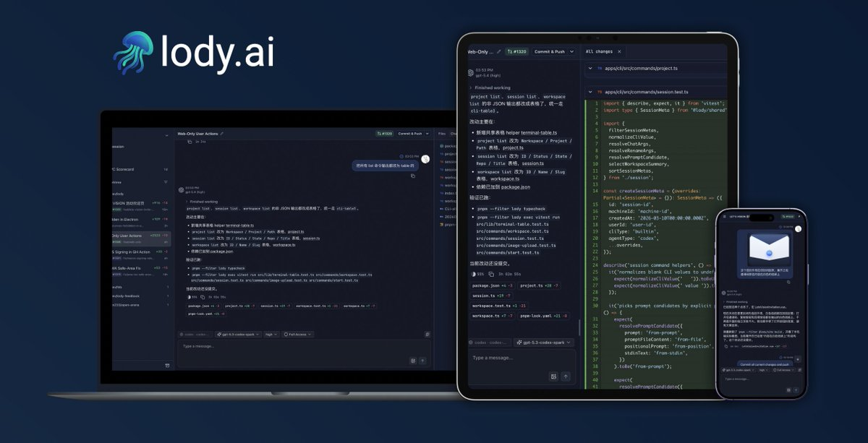868x443 pixels.
Task: Open package.json link in tablet message text
Action: (516, 186)
